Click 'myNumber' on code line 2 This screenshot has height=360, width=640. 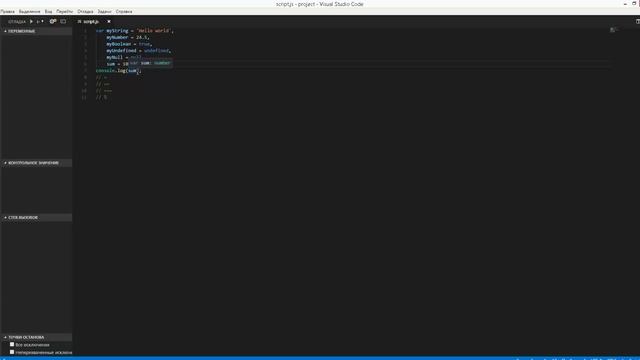(x=117, y=37)
